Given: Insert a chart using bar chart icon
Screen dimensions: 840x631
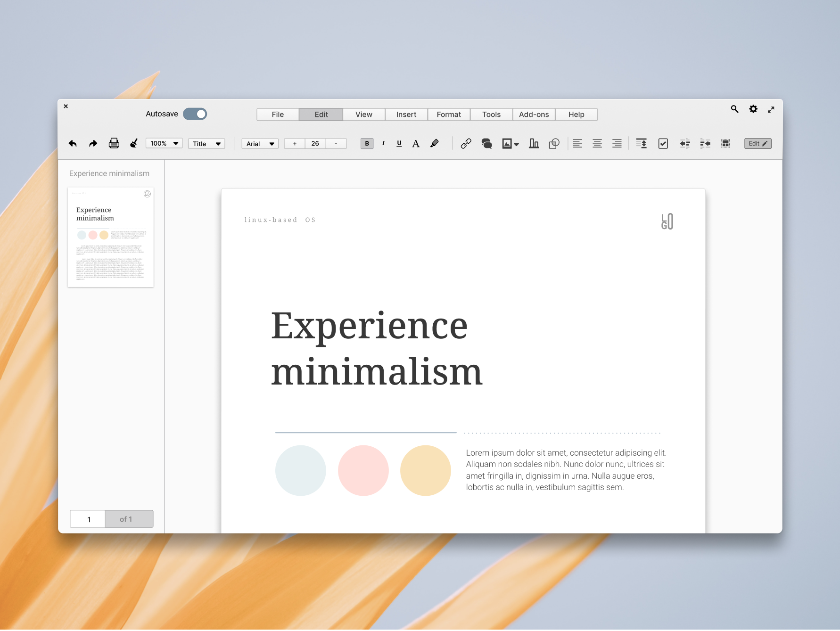Looking at the screenshot, I should 534,144.
